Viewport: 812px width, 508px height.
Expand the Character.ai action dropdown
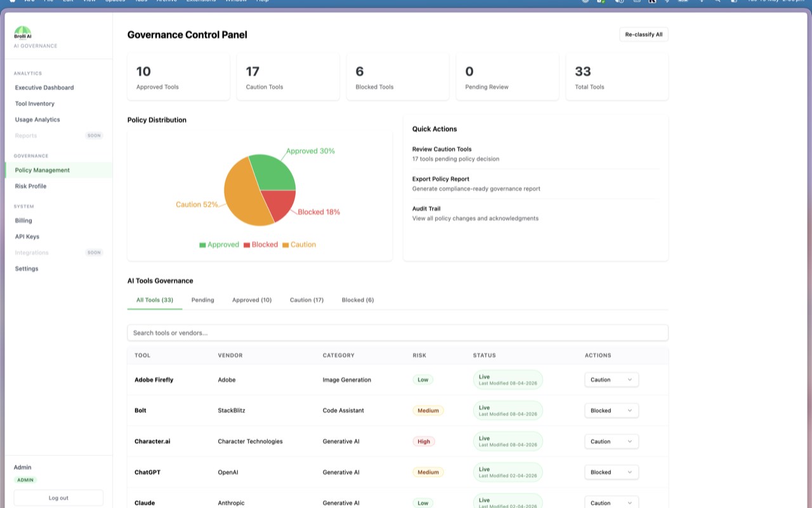tap(612, 441)
